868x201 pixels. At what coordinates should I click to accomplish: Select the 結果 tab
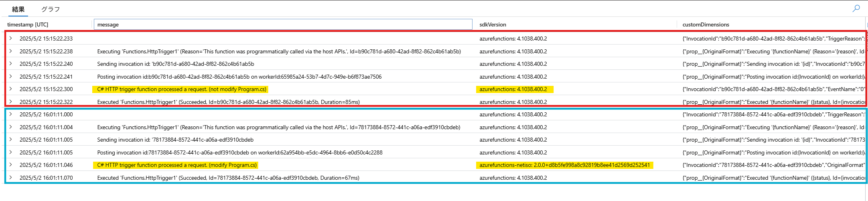pyautogui.click(x=18, y=9)
